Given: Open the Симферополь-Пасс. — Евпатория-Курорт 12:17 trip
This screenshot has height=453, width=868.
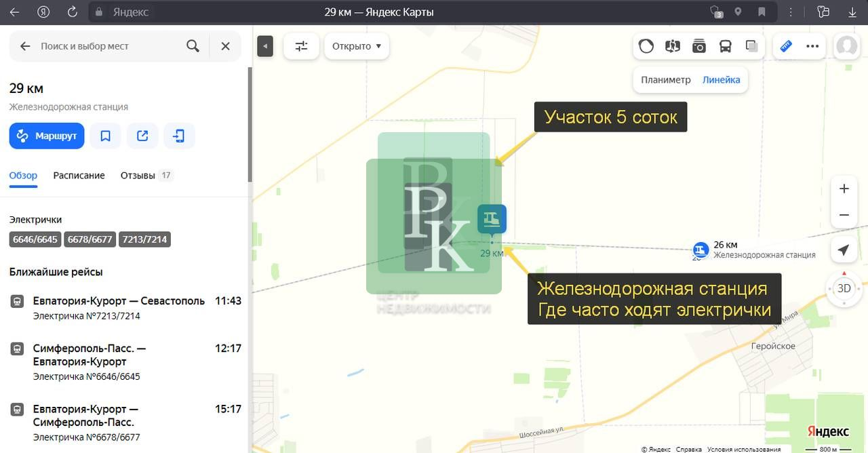Looking at the screenshot, I should [x=125, y=361].
